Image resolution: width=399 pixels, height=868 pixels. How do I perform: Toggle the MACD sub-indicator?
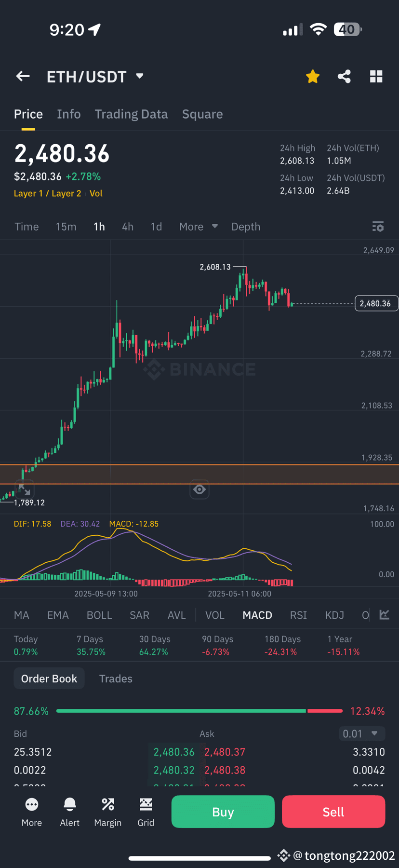point(257,615)
